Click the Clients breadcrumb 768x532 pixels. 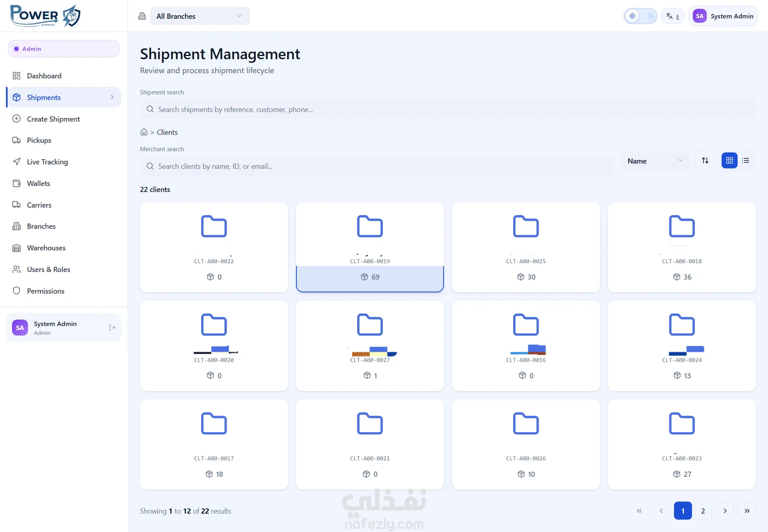[167, 132]
